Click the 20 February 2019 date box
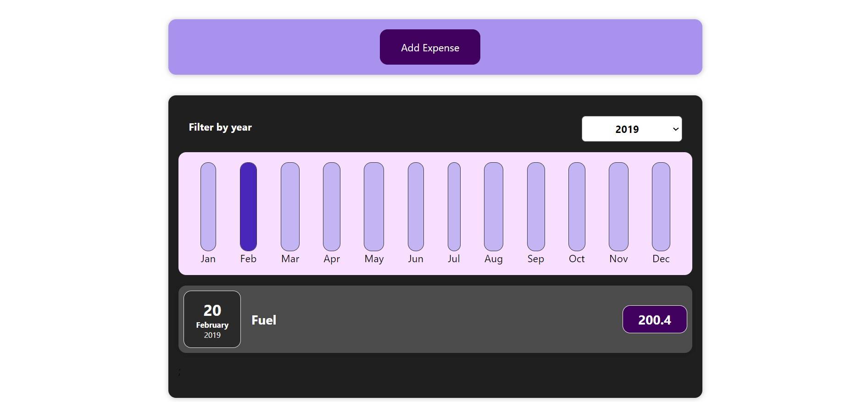The width and height of the screenshot is (868, 402). pyautogui.click(x=212, y=319)
